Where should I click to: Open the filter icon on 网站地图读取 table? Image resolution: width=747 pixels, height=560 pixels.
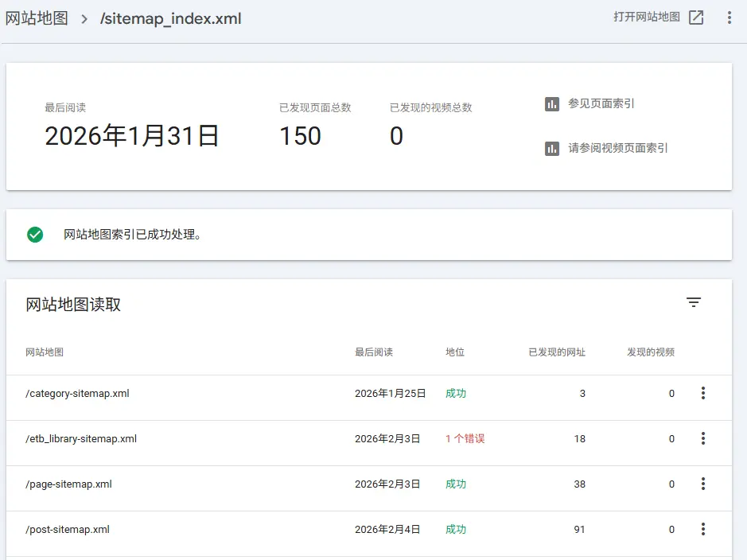click(x=694, y=302)
